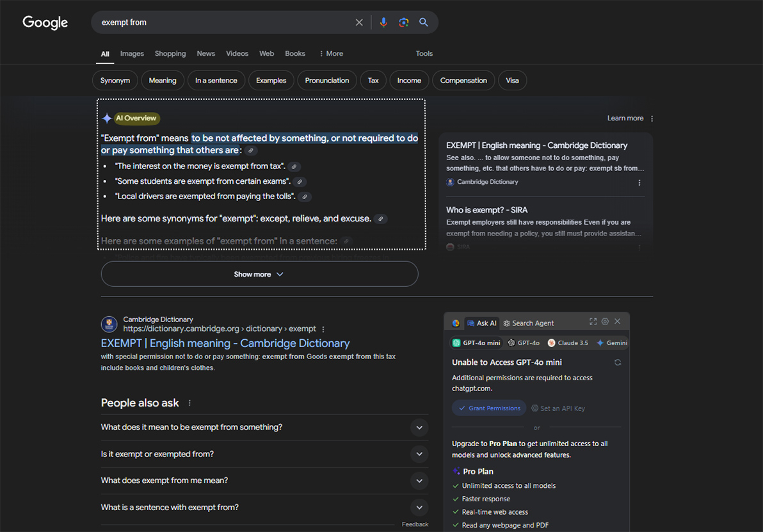This screenshot has width=763, height=532.
Task: Click Feedback link under People also ask
Action: 415,525
